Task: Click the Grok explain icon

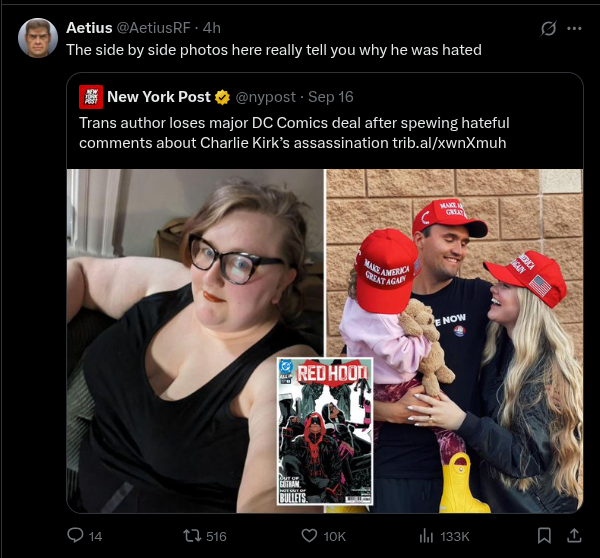Action: click(x=548, y=28)
